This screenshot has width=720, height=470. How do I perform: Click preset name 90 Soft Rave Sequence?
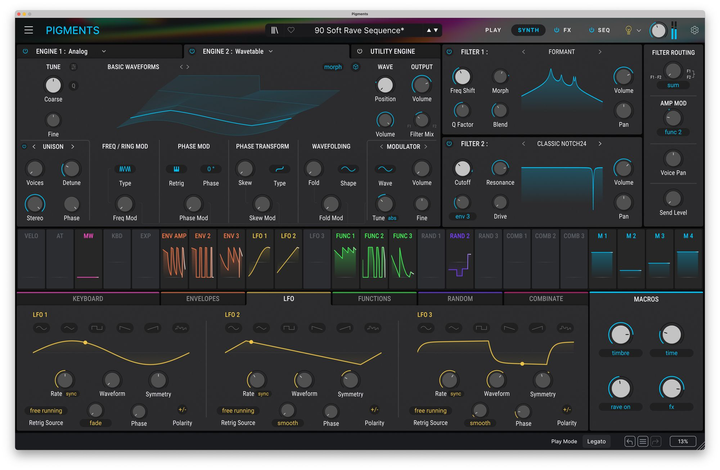(359, 30)
